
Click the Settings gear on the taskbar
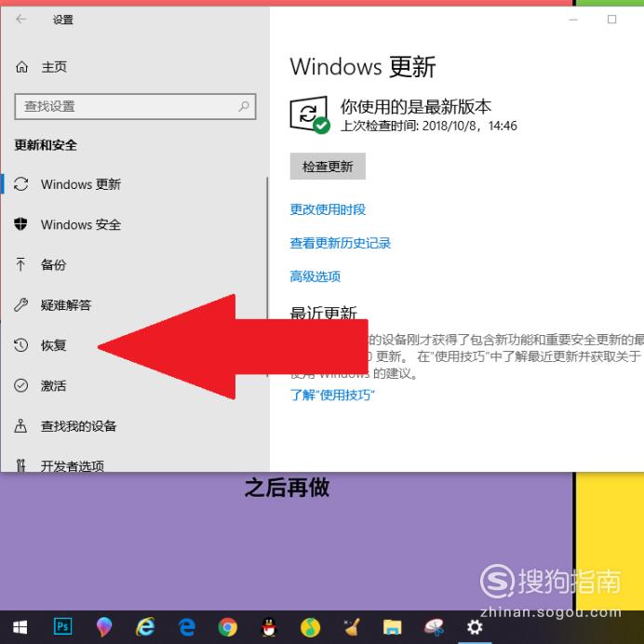pos(475,627)
